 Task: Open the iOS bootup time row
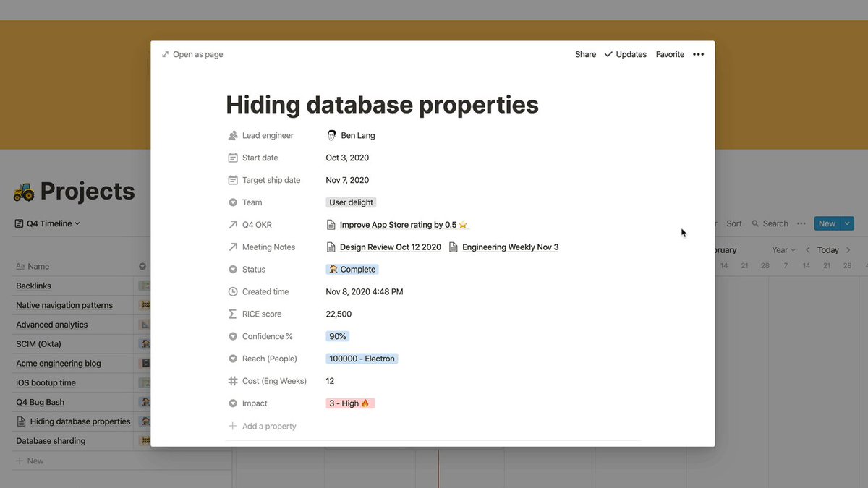pos(46,383)
